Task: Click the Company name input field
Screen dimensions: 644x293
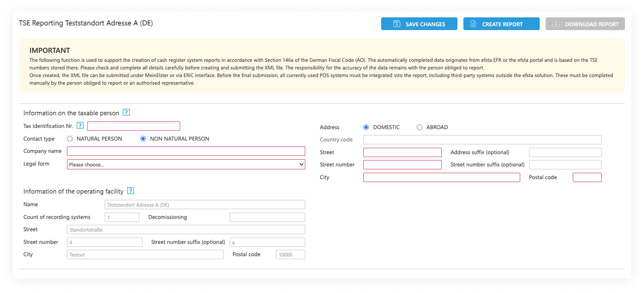Action: tap(186, 151)
